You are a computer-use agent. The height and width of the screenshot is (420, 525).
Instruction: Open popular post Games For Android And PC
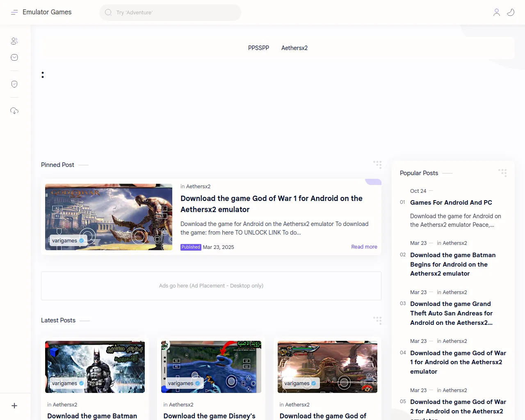pyautogui.click(x=451, y=203)
